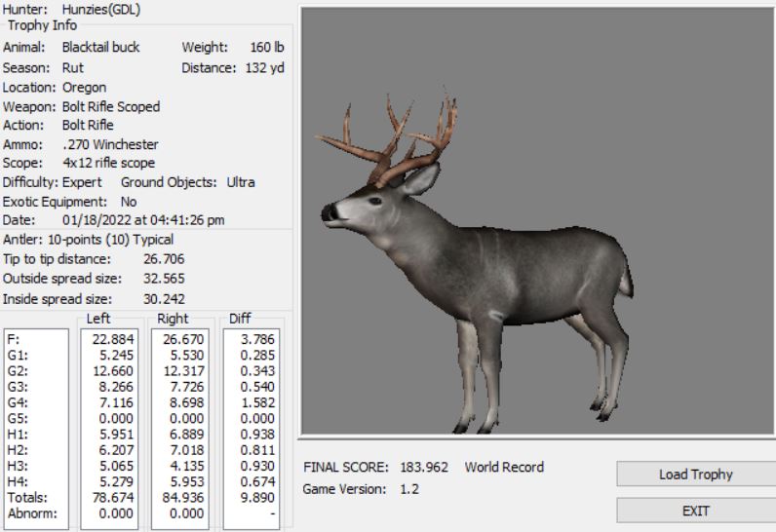776x532 pixels.
Task: Click the FINAL SCORE value 183.962
Action: (424, 467)
